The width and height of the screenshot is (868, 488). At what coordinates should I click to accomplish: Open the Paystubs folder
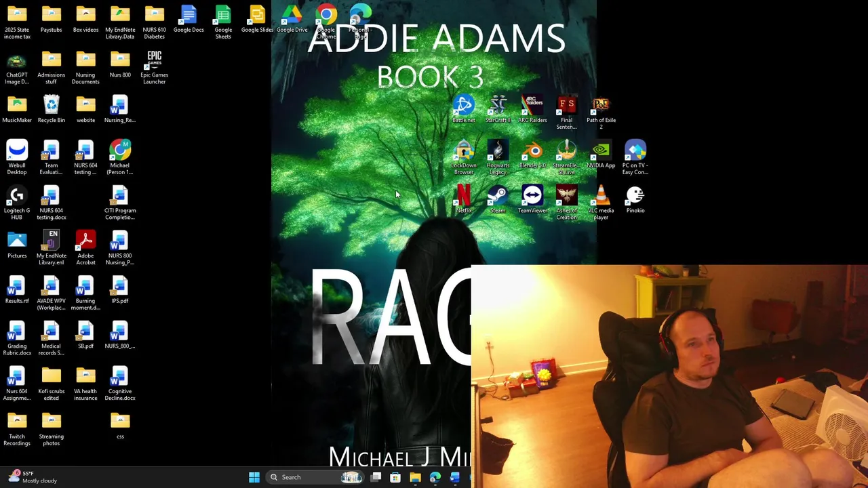point(52,19)
